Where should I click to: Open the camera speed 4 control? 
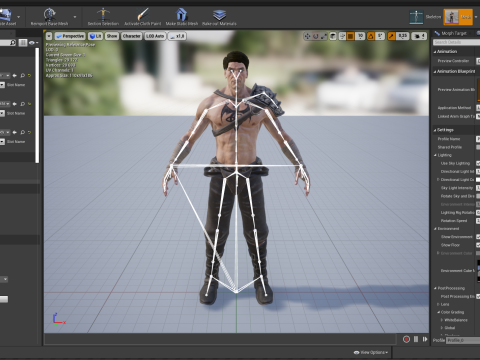point(419,36)
